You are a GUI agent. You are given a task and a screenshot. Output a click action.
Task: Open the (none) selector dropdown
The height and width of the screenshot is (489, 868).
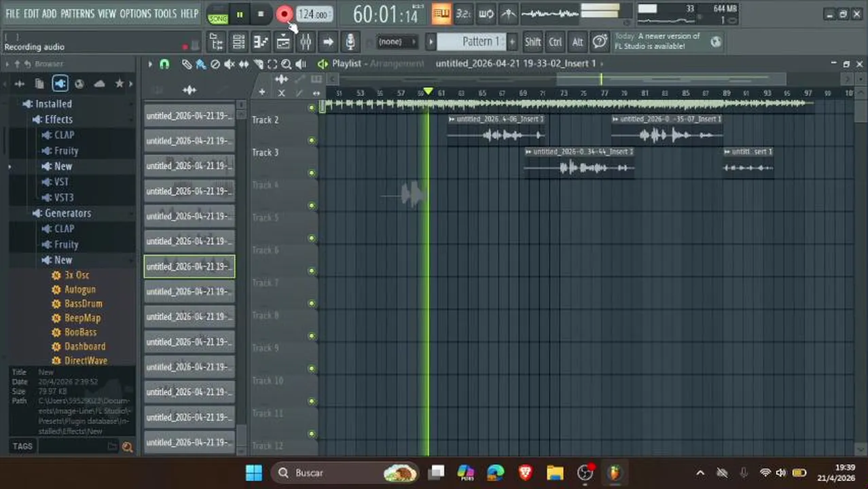pos(397,42)
